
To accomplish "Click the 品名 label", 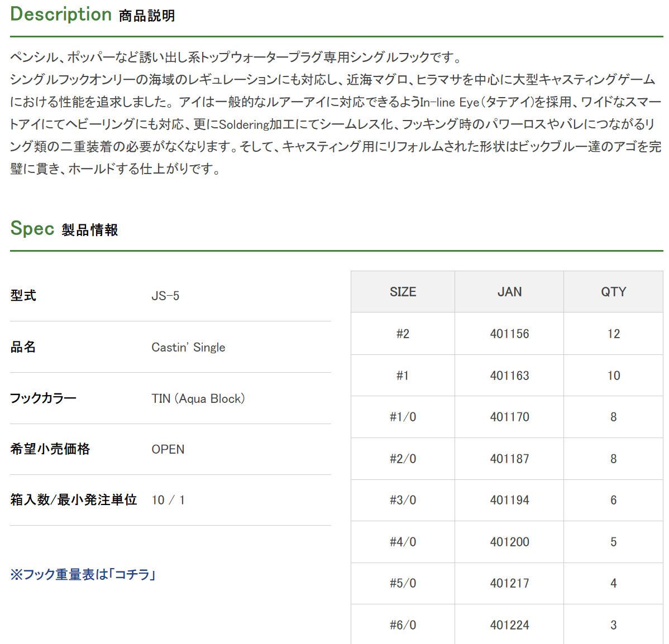I will (x=23, y=347).
